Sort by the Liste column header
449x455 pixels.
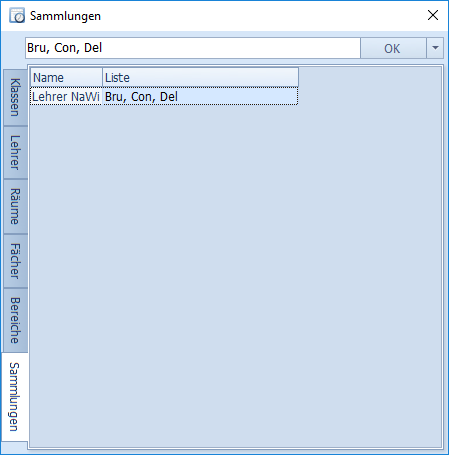click(200, 77)
